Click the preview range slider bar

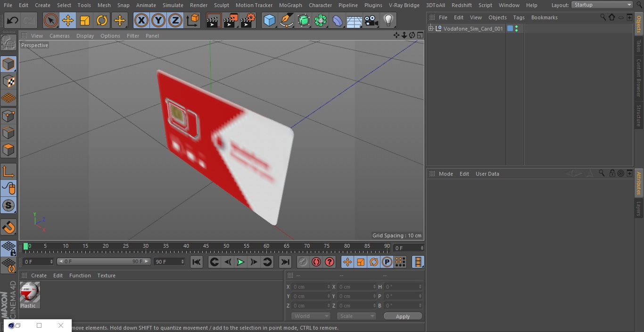pos(104,261)
